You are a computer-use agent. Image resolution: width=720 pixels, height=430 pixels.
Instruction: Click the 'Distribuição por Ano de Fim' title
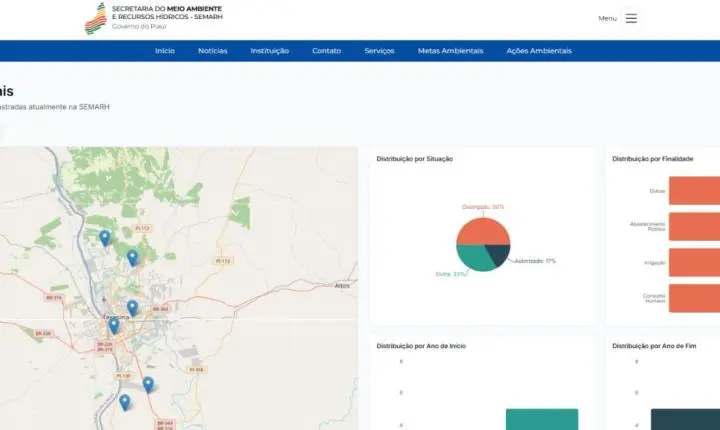click(x=654, y=346)
